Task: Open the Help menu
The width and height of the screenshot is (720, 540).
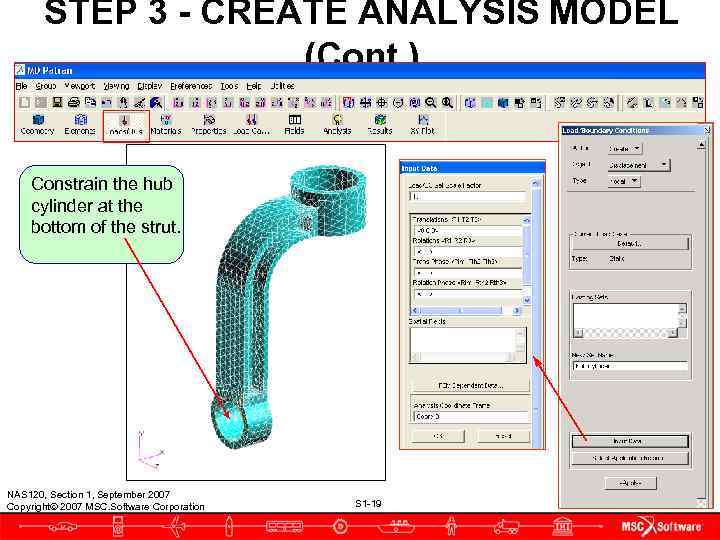Action: 254,86
